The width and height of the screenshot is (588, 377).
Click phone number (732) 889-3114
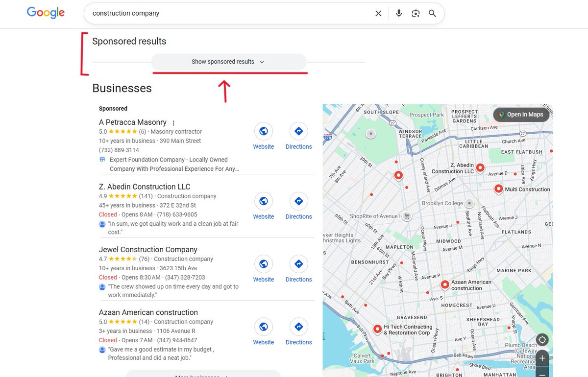click(x=119, y=150)
